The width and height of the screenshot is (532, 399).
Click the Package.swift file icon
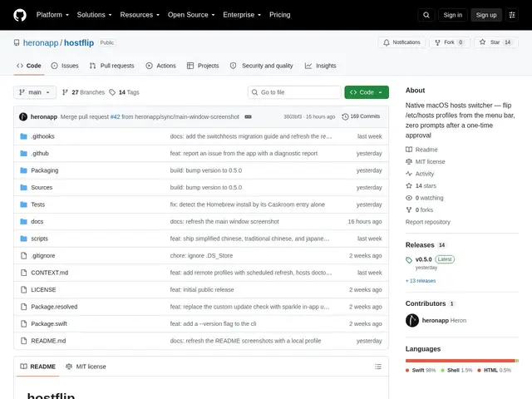pos(23,323)
